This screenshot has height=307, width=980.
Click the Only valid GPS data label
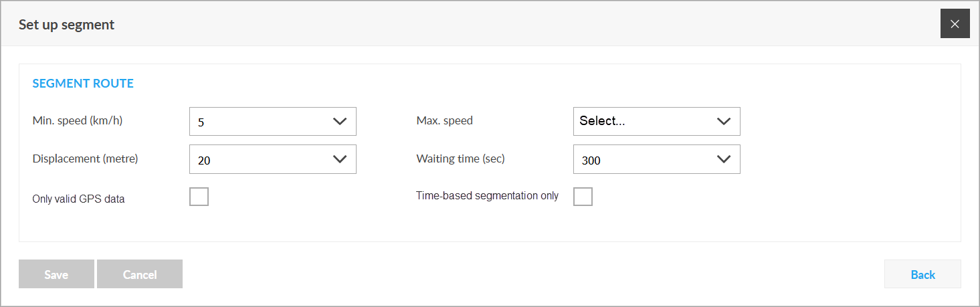[78, 199]
